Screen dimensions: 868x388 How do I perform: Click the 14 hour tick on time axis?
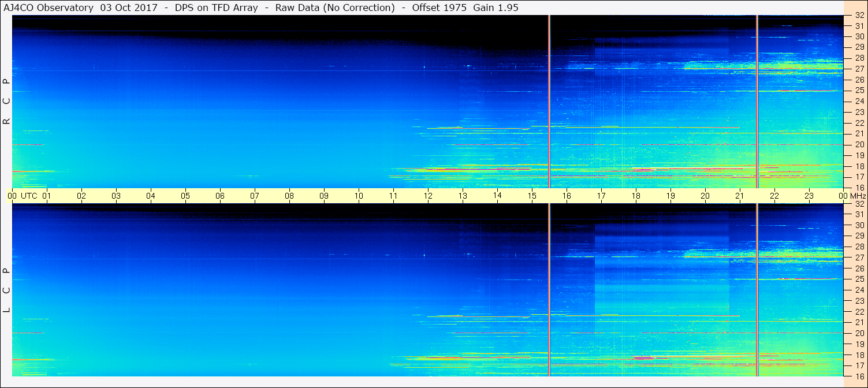point(497,196)
